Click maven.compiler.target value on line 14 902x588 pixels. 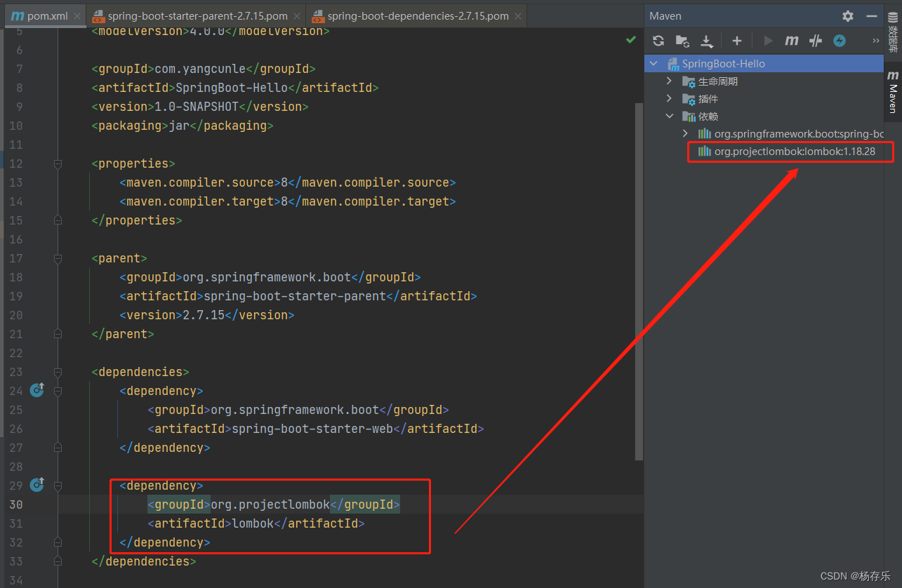284,201
